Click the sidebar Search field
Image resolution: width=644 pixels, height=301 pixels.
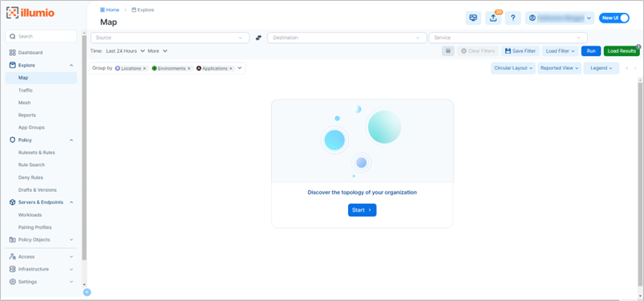[x=41, y=36]
